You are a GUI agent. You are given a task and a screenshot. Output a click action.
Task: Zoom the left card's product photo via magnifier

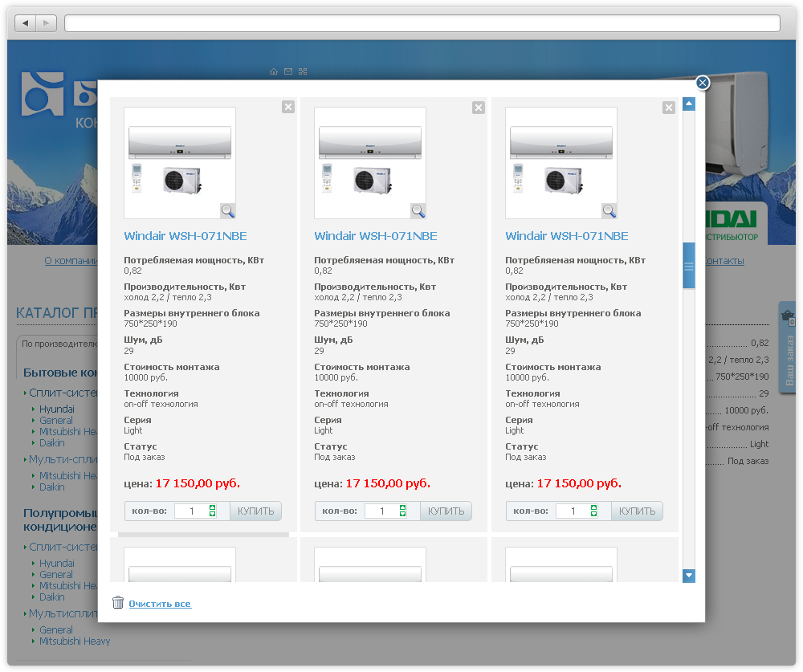coord(228,210)
